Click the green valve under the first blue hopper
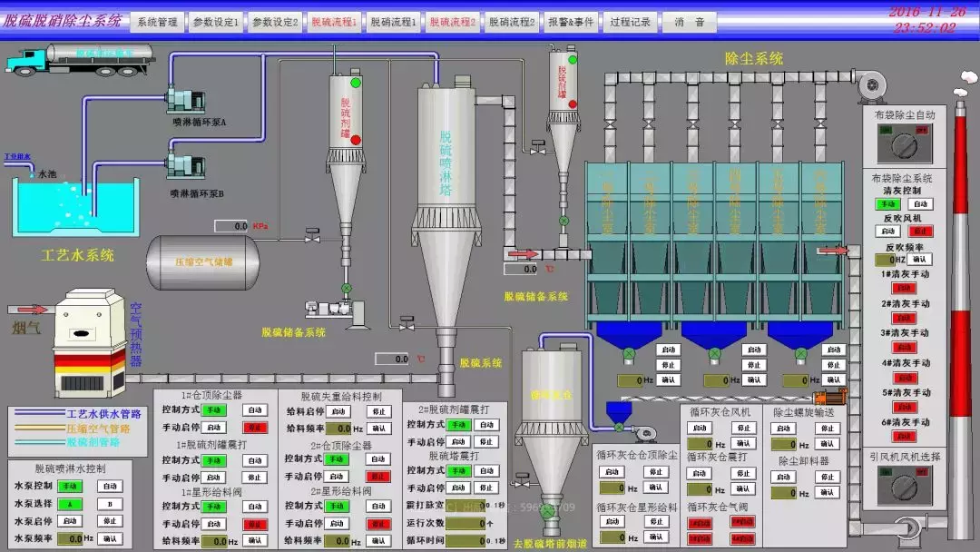Image resolution: width=980 pixels, height=552 pixels. point(629,354)
